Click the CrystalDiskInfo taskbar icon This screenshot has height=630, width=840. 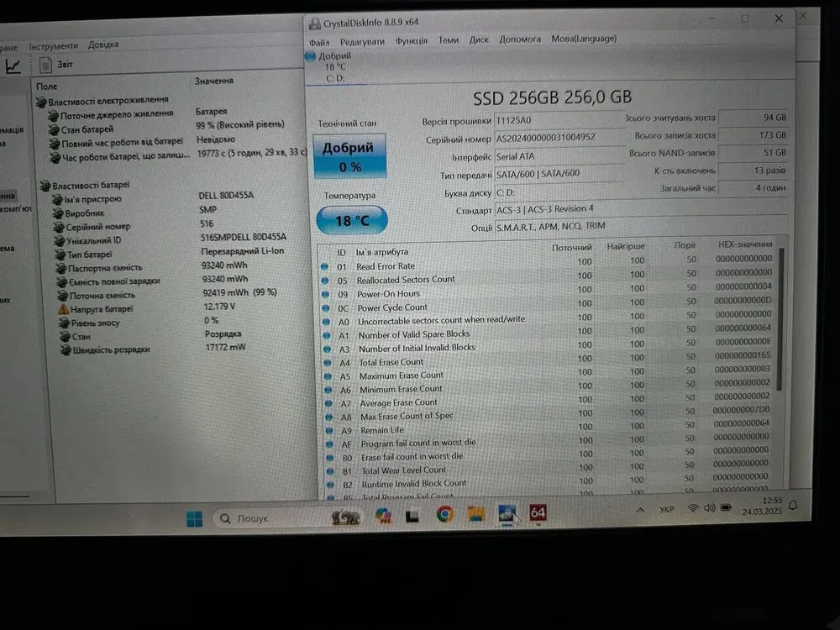pyautogui.click(x=507, y=513)
